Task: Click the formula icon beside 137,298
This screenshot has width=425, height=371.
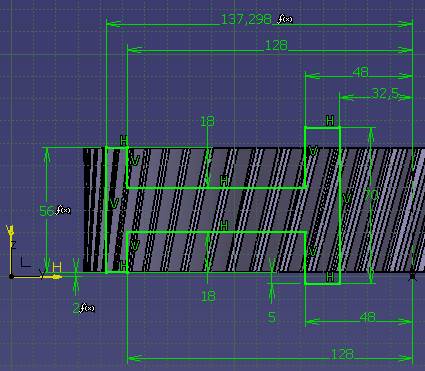Action: [x=285, y=19]
